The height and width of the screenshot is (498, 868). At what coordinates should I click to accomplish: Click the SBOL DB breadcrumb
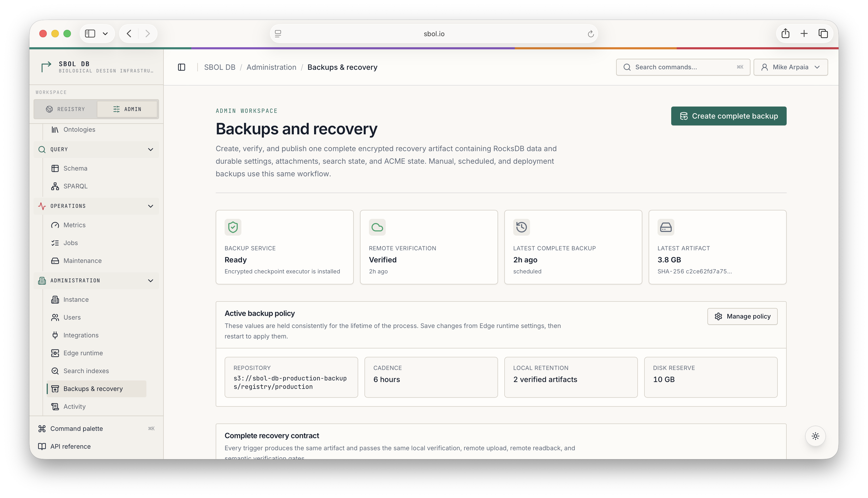(x=220, y=67)
